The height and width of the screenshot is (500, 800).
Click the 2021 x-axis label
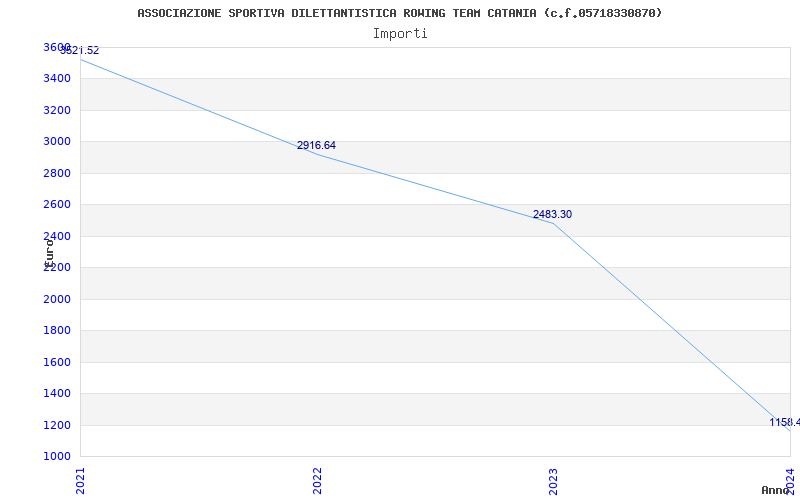(x=80, y=481)
